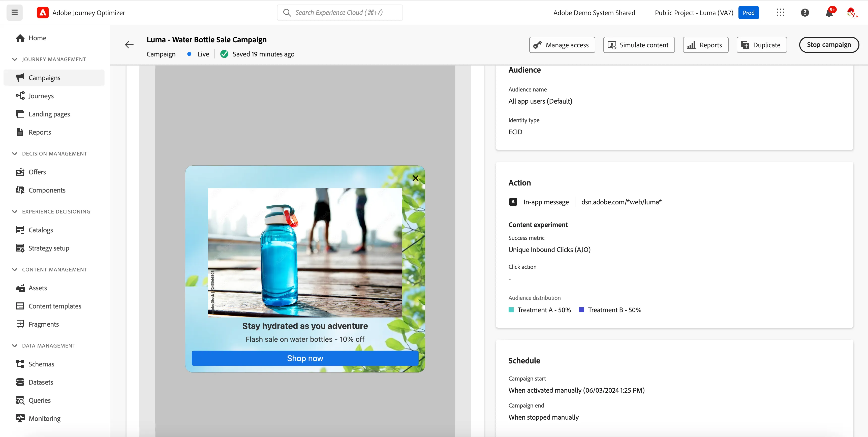Open the Help question mark icon
Viewport: 868px width, 437px height.
click(x=805, y=12)
